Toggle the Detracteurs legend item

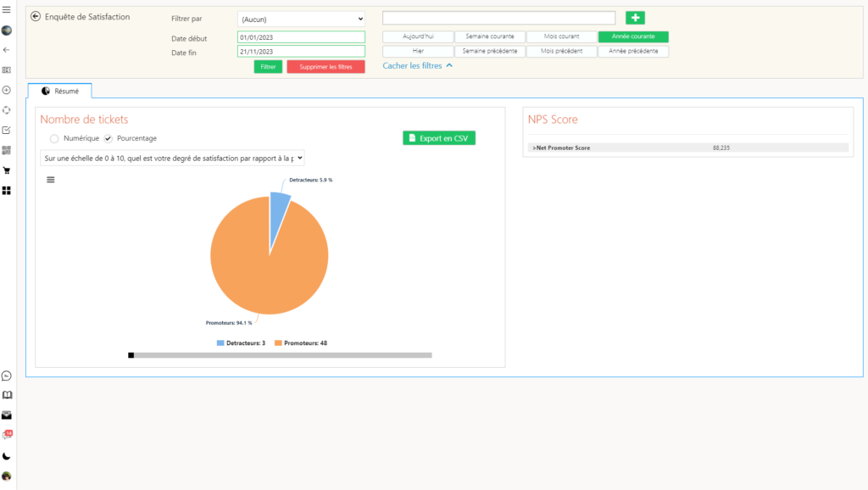coord(241,343)
